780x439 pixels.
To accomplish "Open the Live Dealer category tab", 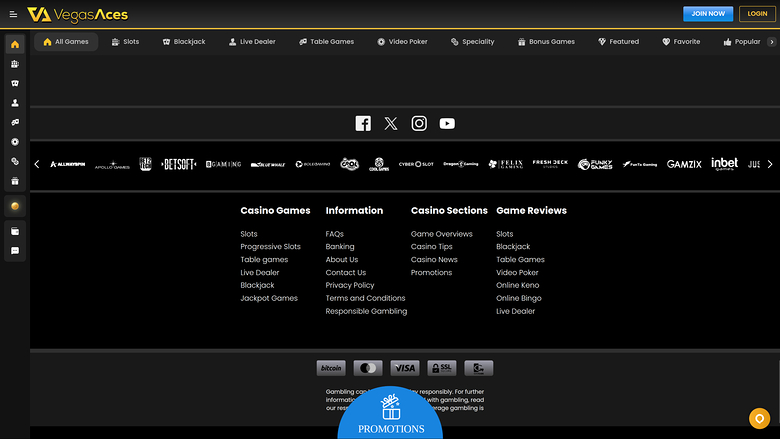I will tap(251, 42).
